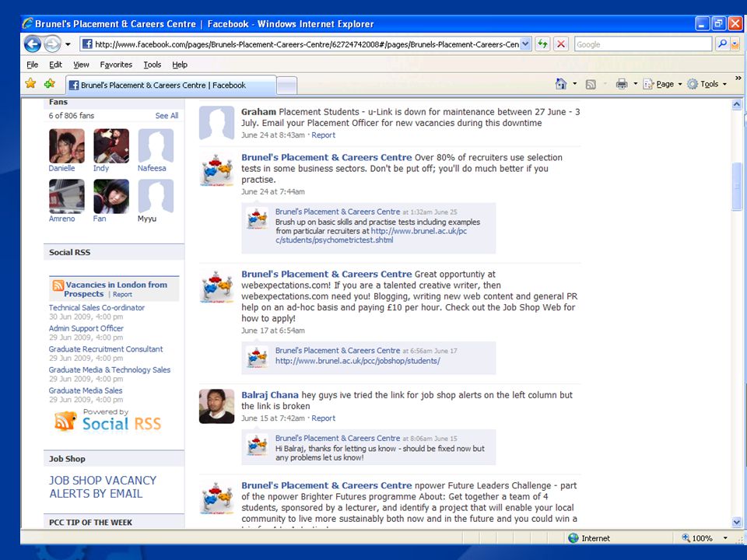Click Report link in Social RSS box

coord(122,295)
